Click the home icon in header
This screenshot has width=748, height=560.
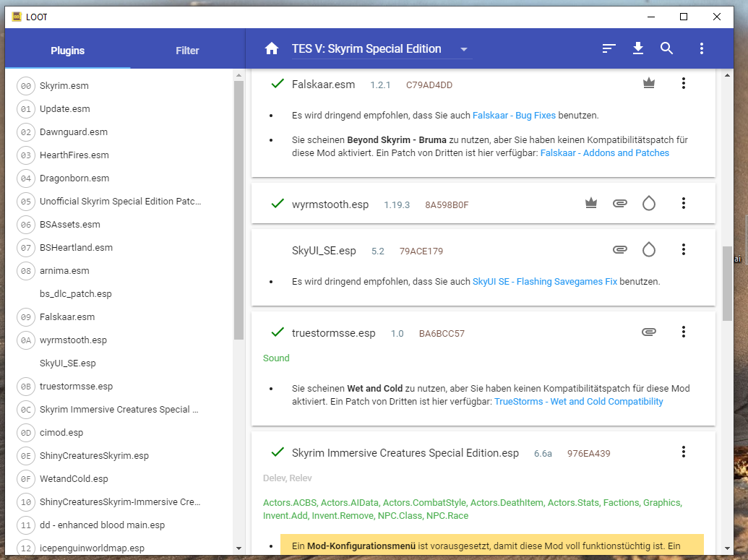pyautogui.click(x=272, y=49)
